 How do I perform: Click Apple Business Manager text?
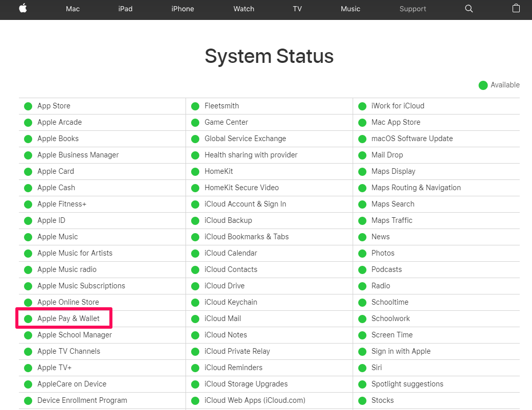coord(78,155)
